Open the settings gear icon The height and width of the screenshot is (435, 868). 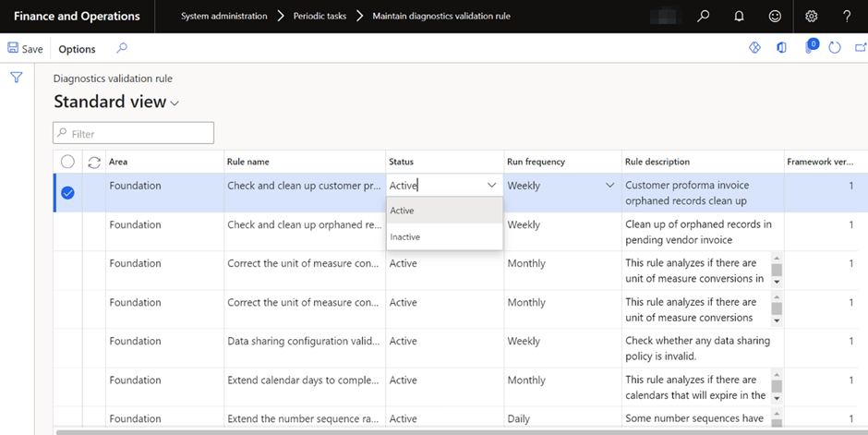pyautogui.click(x=812, y=17)
